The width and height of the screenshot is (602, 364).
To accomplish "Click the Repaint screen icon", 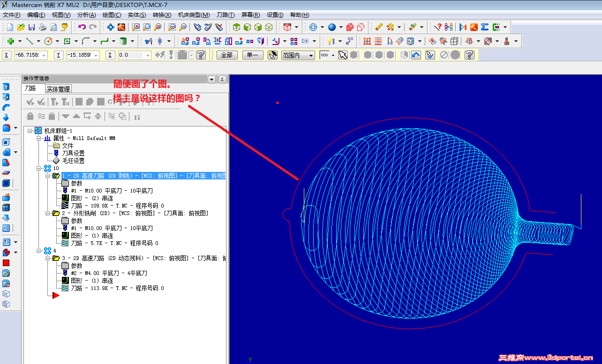I will pyautogui.click(x=121, y=27).
